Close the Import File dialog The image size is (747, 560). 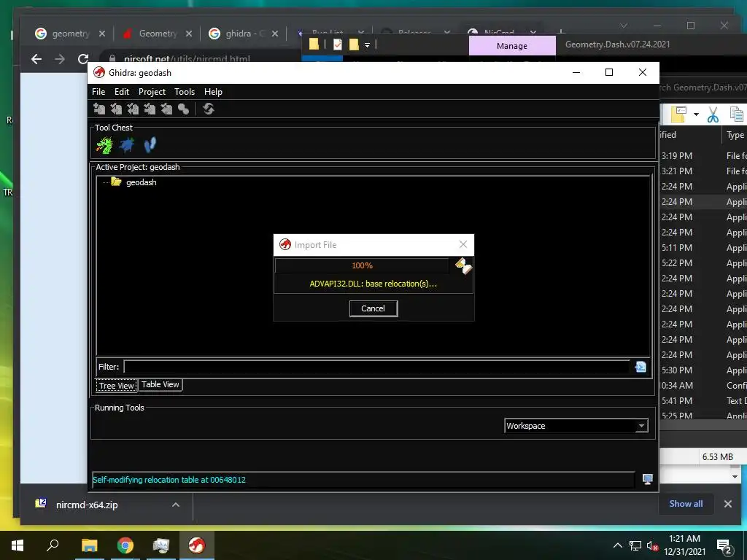(463, 244)
